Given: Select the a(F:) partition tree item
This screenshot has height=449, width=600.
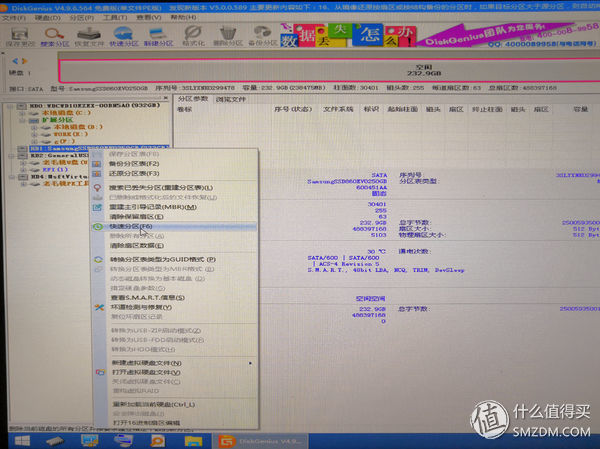Looking at the screenshot, I should click(64, 141).
